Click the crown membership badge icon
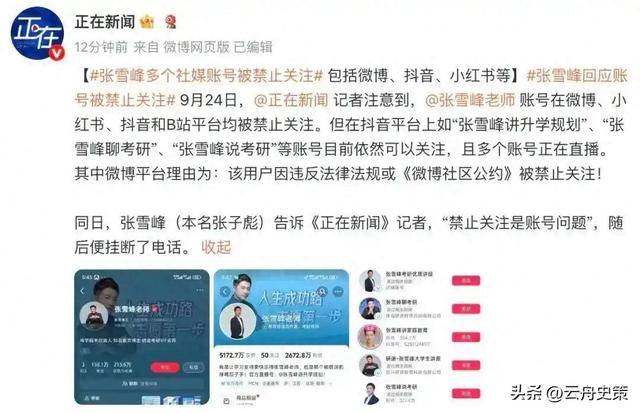Image resolution: width=640 pixels, height=413 pixels. pos(147,22)
